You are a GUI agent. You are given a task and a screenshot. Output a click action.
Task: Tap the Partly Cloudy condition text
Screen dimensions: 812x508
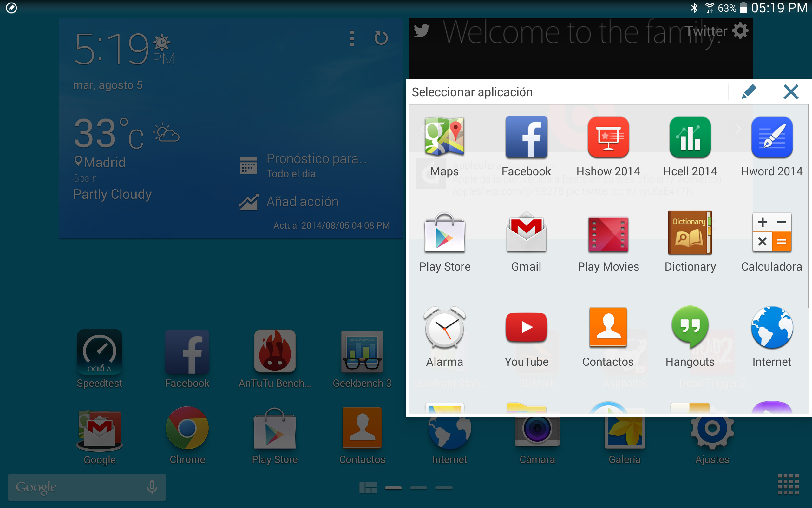pyautogui.click(x=112, y=194)
